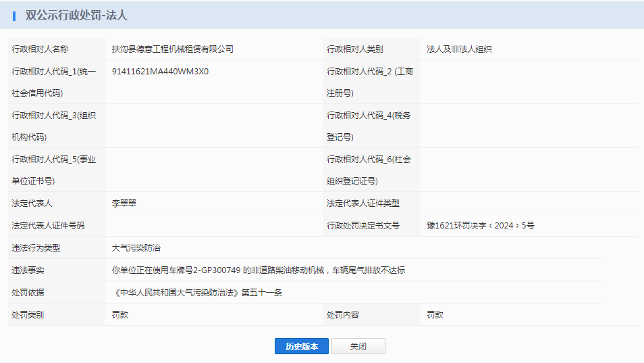Image resolution: width=644 pixels, height=363 pixels.
Task: Click the label 法定代表人证件类型
Action: [x=363, y=203]
